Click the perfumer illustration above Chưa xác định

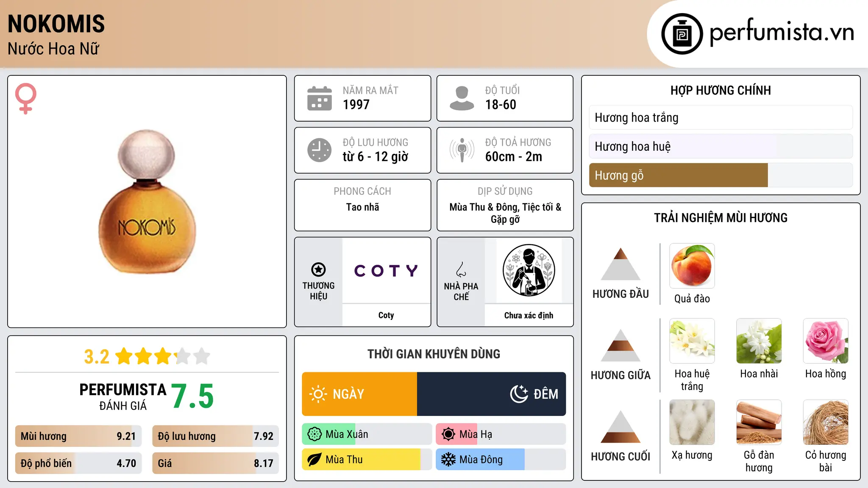point(529,270)
